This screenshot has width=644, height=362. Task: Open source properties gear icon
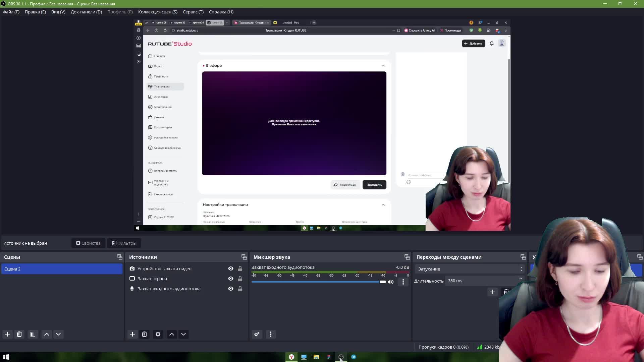(158, 334)
